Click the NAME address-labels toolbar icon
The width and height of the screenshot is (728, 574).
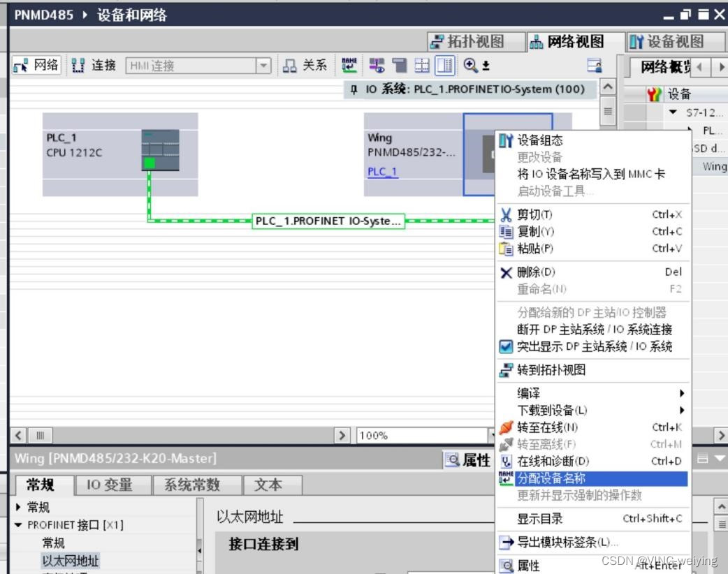[x=348, y=66]
